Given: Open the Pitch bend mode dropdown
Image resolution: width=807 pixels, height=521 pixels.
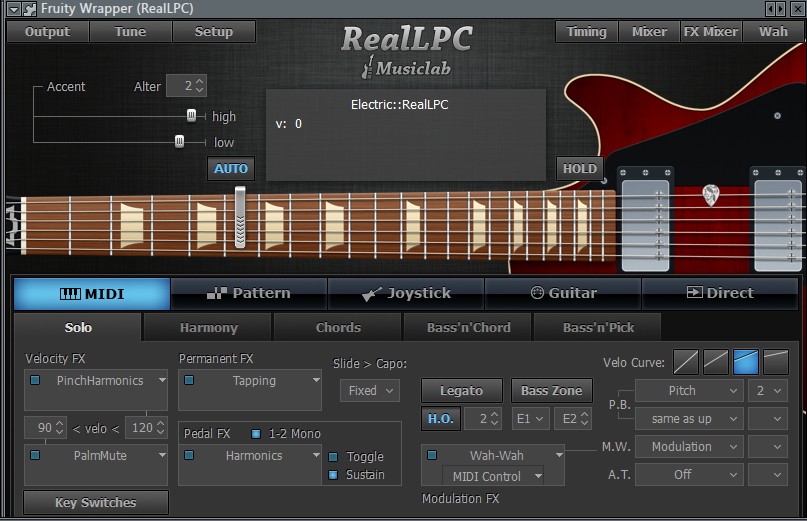Looking at the screenshot, I should coord(689,391).
